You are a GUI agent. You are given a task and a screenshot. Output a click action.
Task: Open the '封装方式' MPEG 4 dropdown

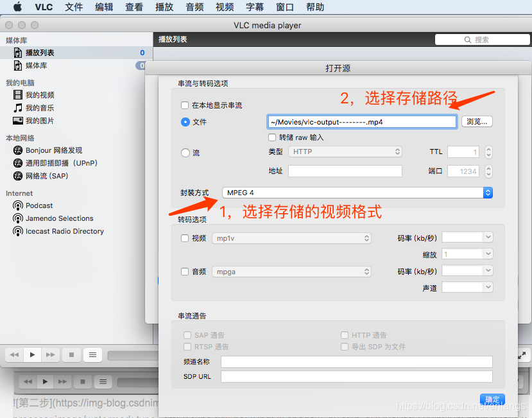[357, 193]
